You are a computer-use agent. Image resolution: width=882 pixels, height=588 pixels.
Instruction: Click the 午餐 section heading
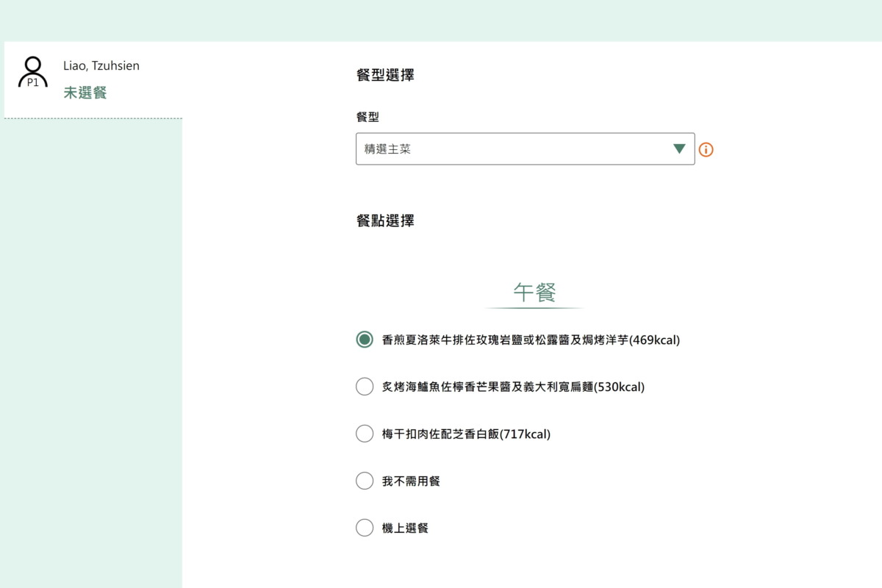(534, 292)
